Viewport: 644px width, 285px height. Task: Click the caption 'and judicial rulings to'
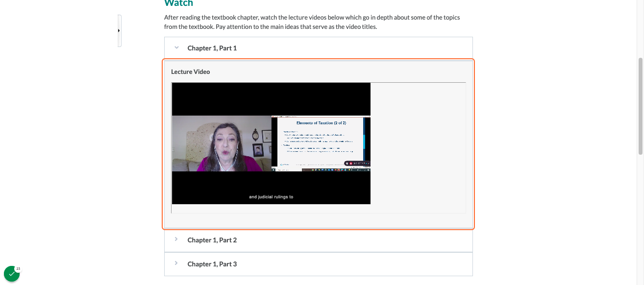(x=271, y=197)
